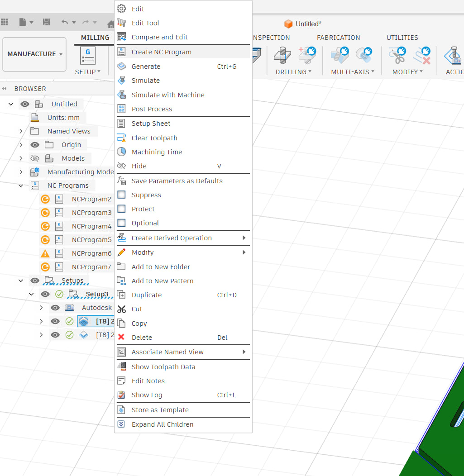The height and width of the screenshot is (476, 464).
Task: Choose Generate from context menu
Action: point(183,66)
